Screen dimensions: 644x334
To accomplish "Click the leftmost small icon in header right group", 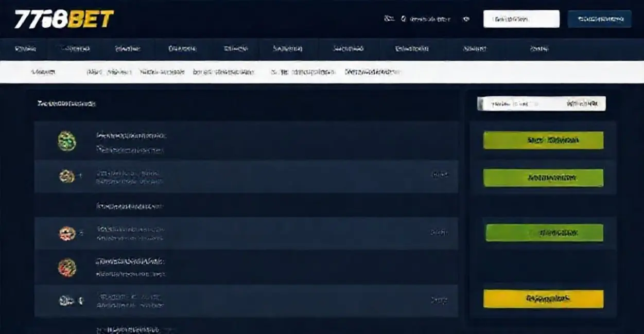I will click(389, 19).
